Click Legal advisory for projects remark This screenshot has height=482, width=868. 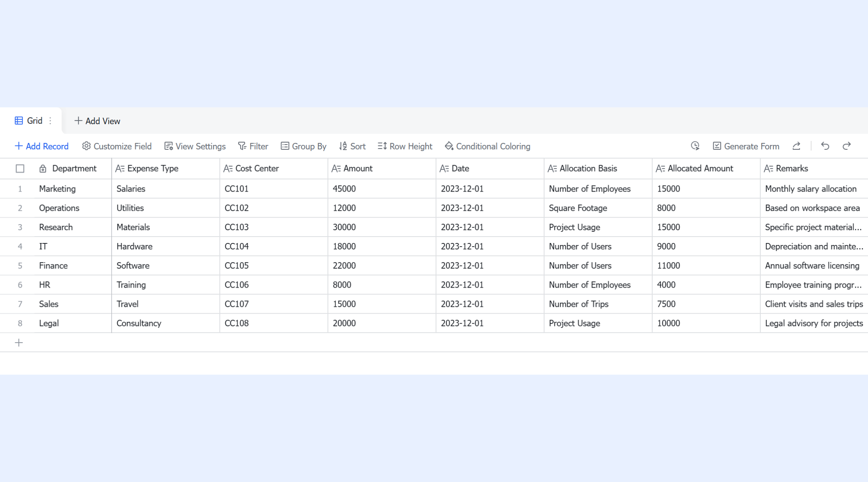pyautogui.click(x=814, y=323)
